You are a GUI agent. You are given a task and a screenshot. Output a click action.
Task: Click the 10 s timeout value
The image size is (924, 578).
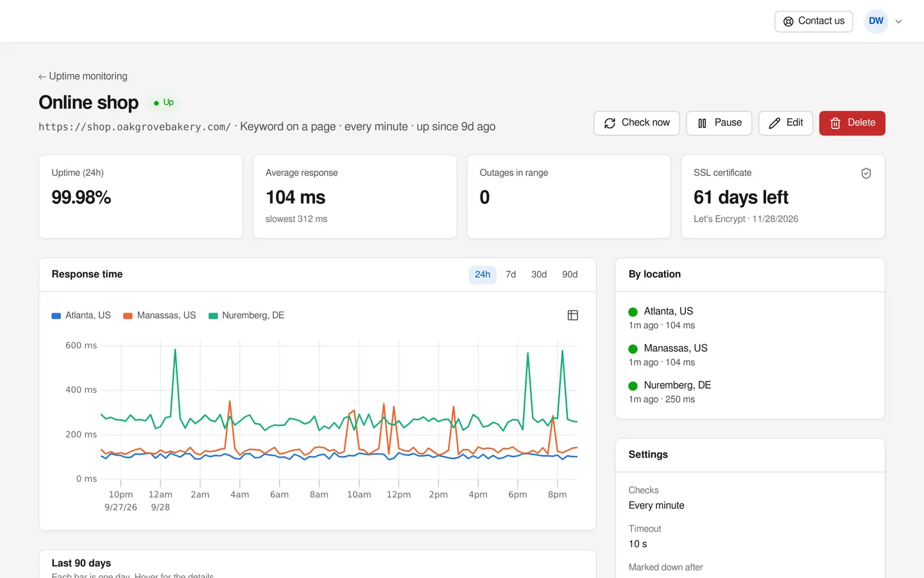coord(638,544)
